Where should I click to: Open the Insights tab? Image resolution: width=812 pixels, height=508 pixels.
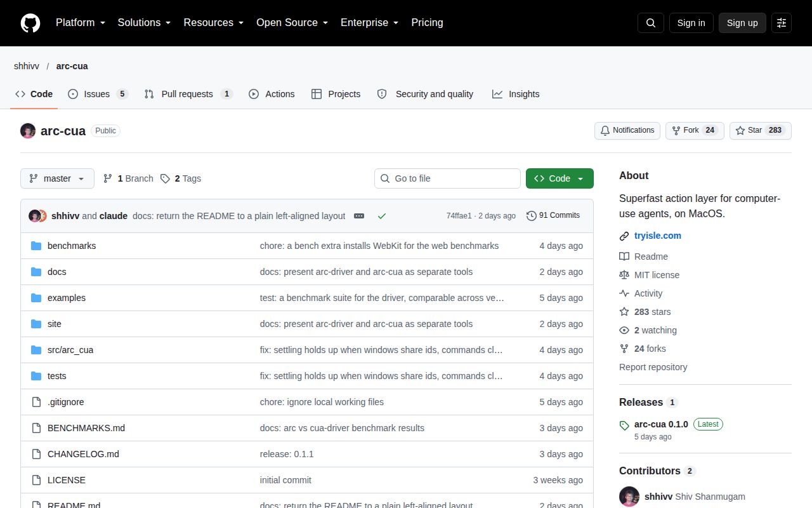tap(516, 94)
